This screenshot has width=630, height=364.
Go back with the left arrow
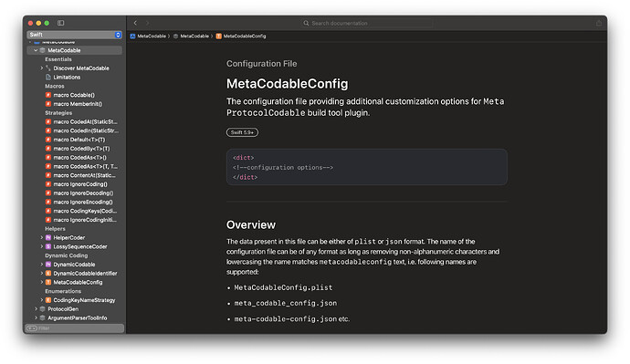coord(135,23)
